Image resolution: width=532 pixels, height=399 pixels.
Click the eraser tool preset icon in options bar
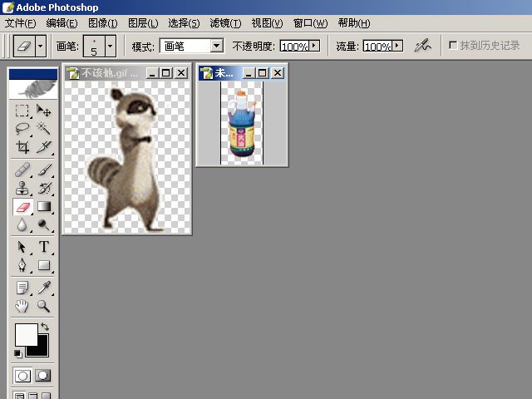tap(24, 46)
